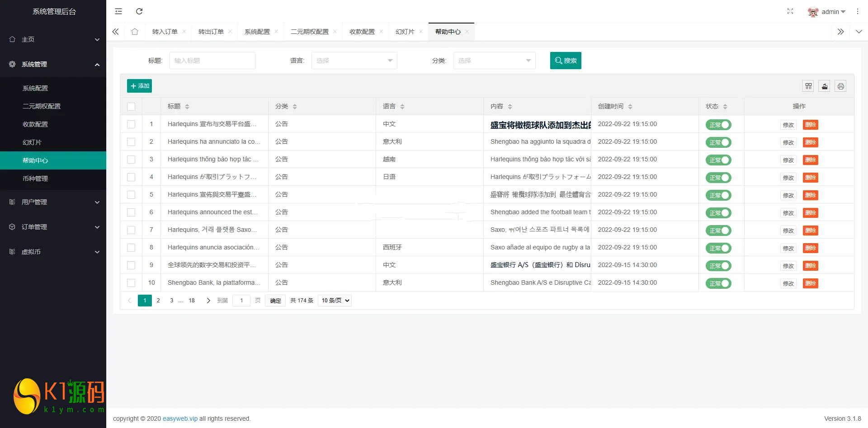Click the 添加 button
This screenshot has height=428, width=868.
139,86
